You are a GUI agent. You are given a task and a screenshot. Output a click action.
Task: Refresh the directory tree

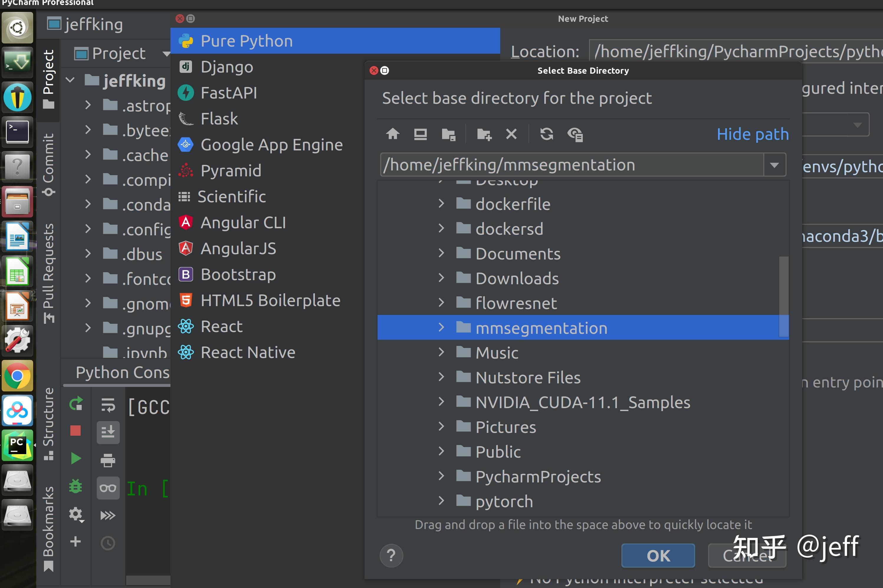tap(546, 134)
